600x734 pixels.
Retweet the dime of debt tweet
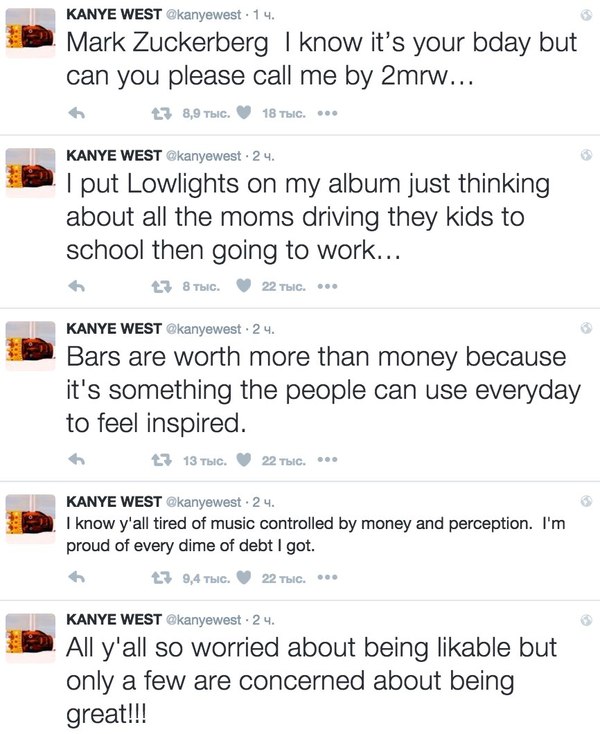coord(155,578)
